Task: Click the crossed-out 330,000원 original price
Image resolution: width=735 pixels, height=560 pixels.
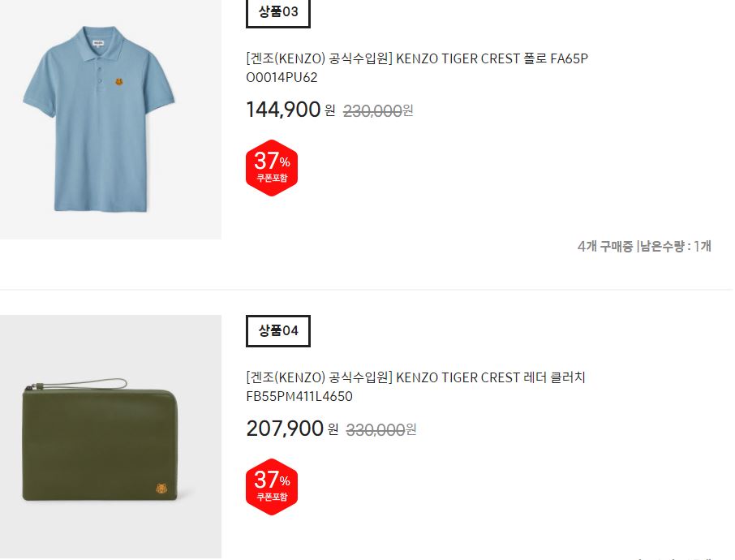Action: [x=380, y=430]
